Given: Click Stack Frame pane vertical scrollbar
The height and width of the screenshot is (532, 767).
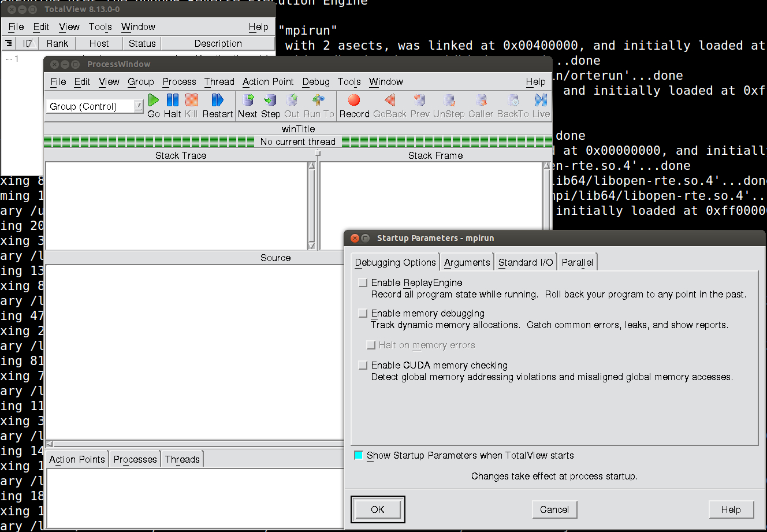Looking at the screenshot, I should [x=547, y=196].
